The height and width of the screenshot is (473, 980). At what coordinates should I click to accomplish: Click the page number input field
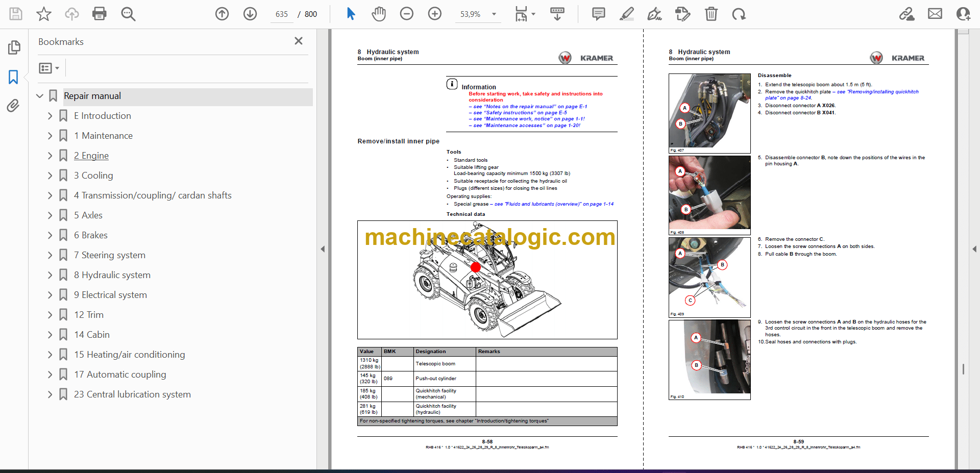[282, 14]
